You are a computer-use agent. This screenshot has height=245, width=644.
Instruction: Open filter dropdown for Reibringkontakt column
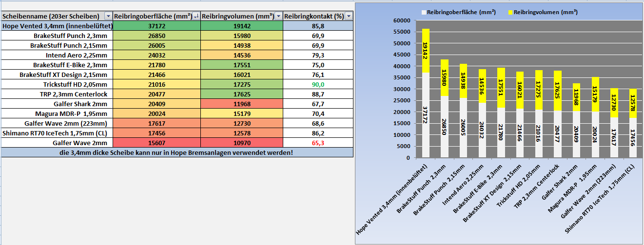click(349, 16)
